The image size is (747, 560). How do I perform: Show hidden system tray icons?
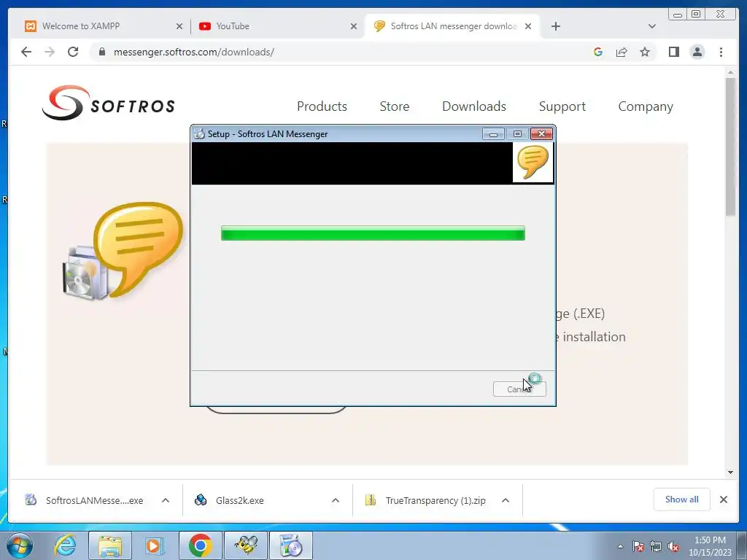(x=620, y=547)
